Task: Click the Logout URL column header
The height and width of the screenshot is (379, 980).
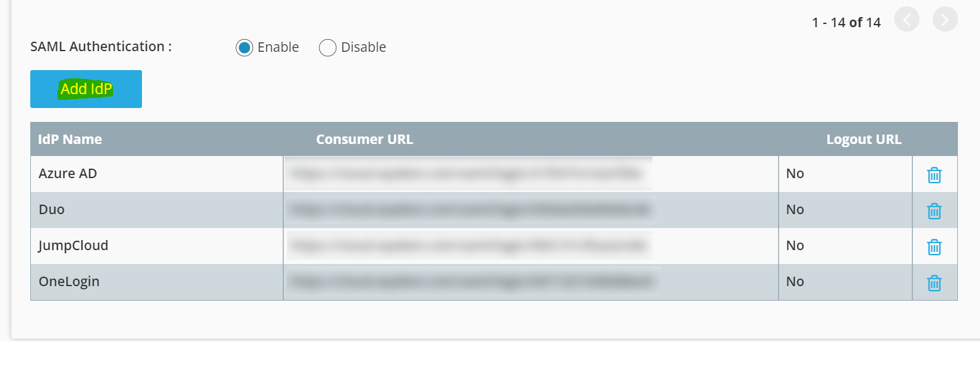Action: tap(864, 139)
